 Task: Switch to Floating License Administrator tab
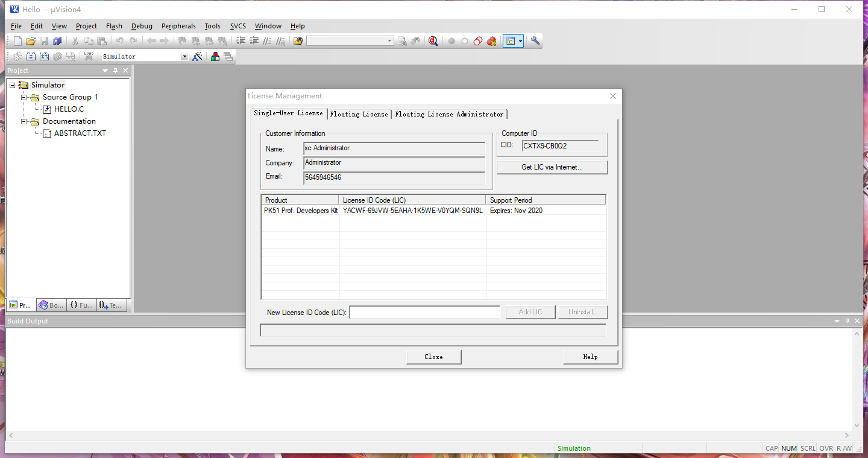pyautogui.click(x=449, y=114)
